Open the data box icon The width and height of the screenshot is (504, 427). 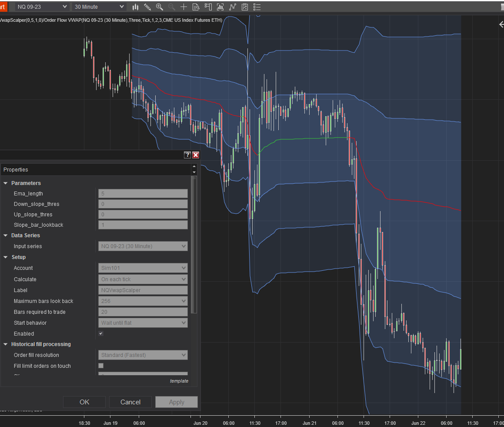coord(196,7)
